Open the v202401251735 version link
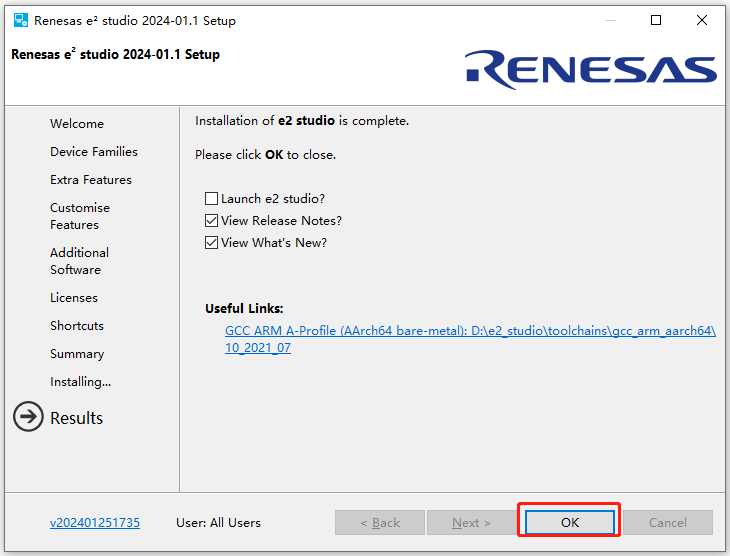 point(95,523)
